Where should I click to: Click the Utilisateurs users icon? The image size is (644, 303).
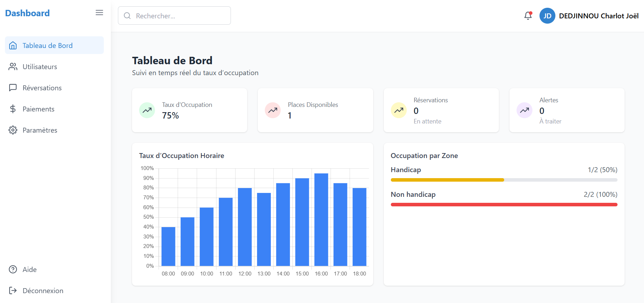(13, 67)
